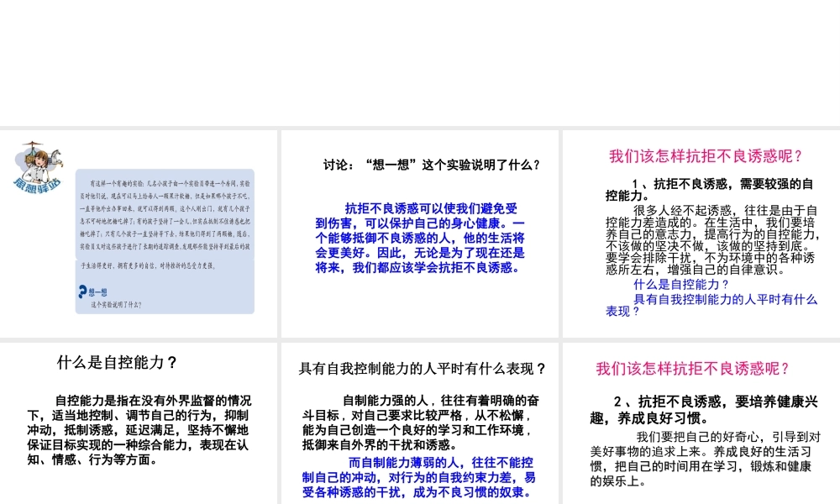Click the pink 我们该怎样抗拒不良诱惑呢 heading above point 1

(x=706, y=156)
